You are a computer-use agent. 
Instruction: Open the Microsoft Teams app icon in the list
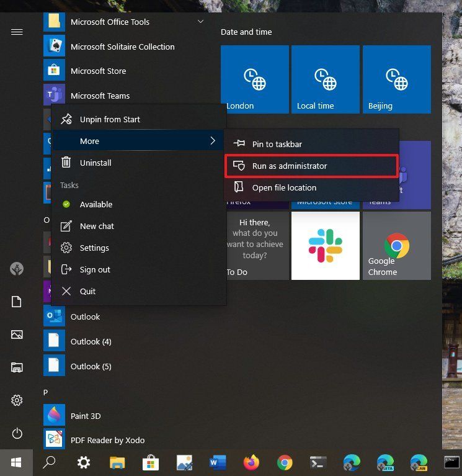click(x=54, y=95)
